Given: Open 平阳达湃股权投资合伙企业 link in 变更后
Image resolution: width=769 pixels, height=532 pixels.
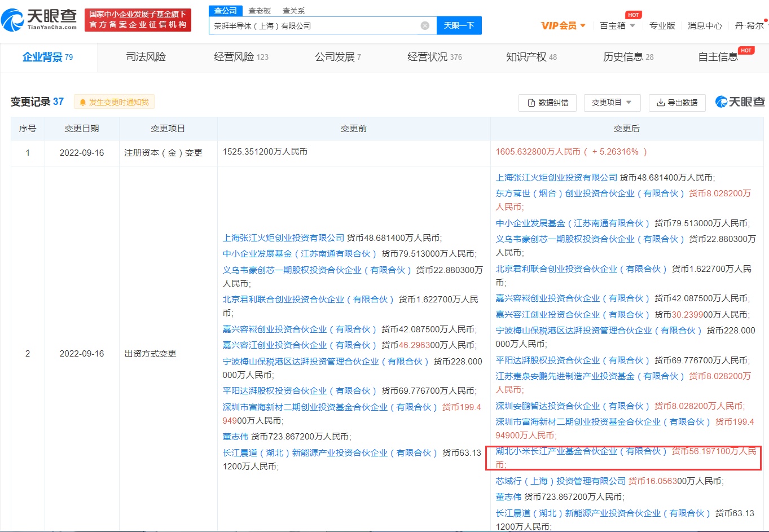Looking at the screenshot, I should (573, 360).
